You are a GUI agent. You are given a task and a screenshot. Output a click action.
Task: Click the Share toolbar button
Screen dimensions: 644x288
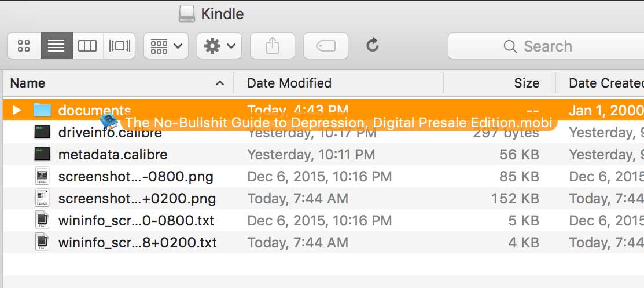point(272,46)
